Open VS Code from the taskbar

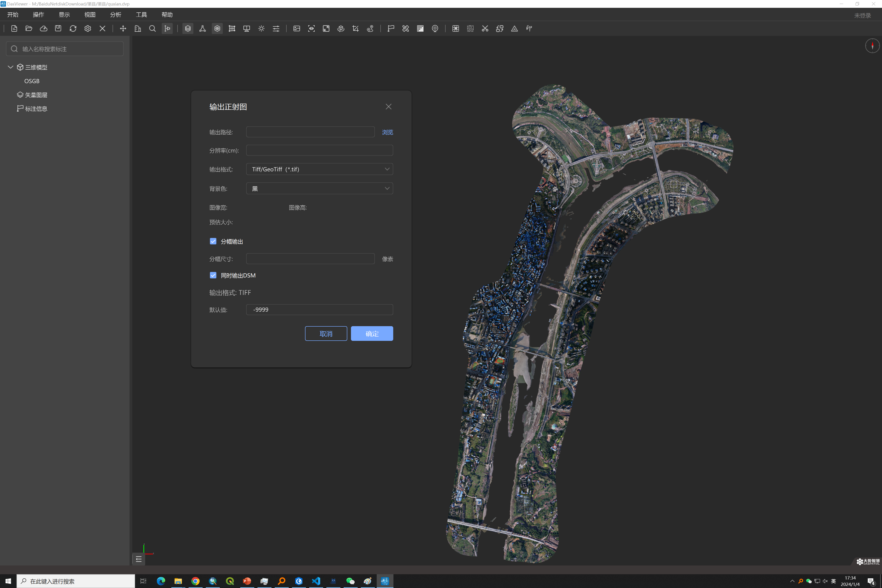click(316, 581)
